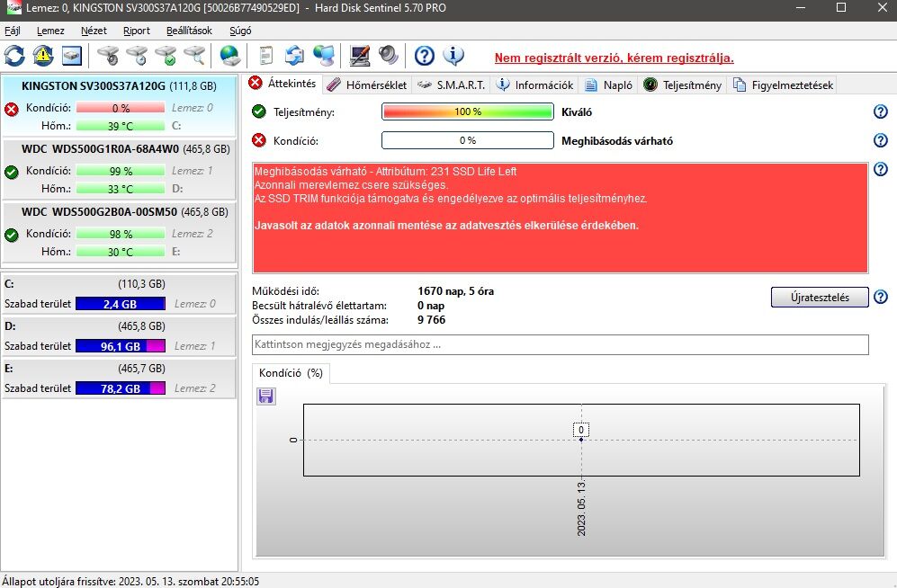This screenshot has width=897, height=588.
Task: Click the Meghibásodás várható status text
Action: pyautogui.click(x=616, y=140)
